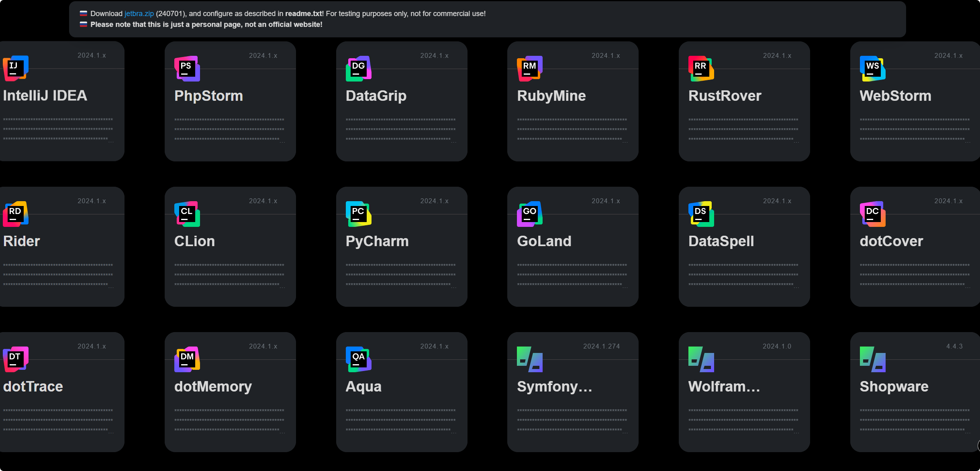Click the dotTrace title
Viewport: 980px width, 471px height.
[x=33, y=387]
